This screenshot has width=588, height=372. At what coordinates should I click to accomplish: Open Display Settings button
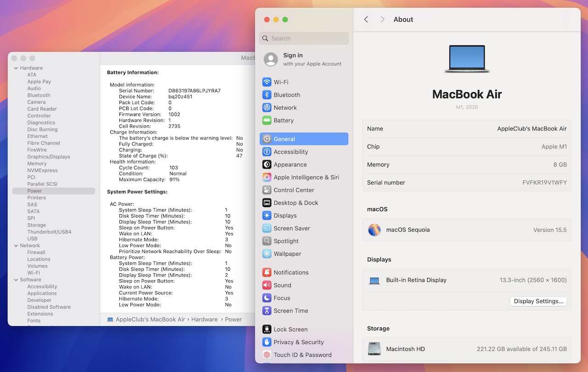pyautogui.click(x=538, y=301)
